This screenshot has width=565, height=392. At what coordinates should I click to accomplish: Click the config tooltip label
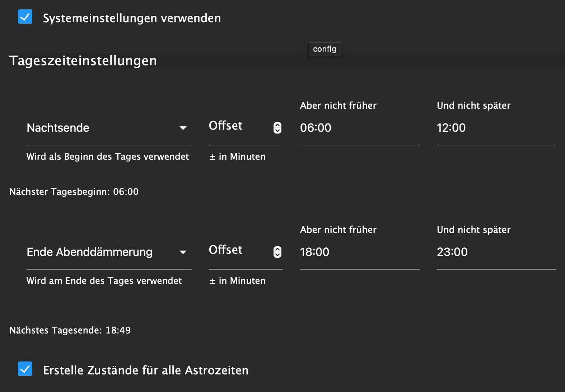tap(324, 49)
